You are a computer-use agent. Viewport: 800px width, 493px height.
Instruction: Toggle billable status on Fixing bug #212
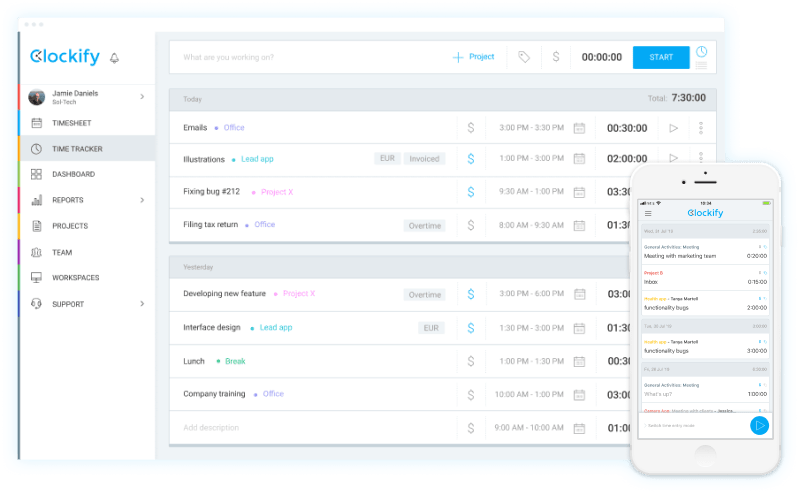(x=471, y=192)
